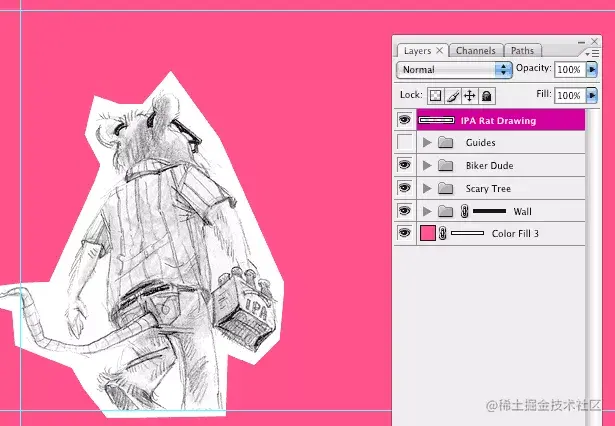615x426 pixels.
Task: Switch to the Paths tab
Action: point(522,51)
